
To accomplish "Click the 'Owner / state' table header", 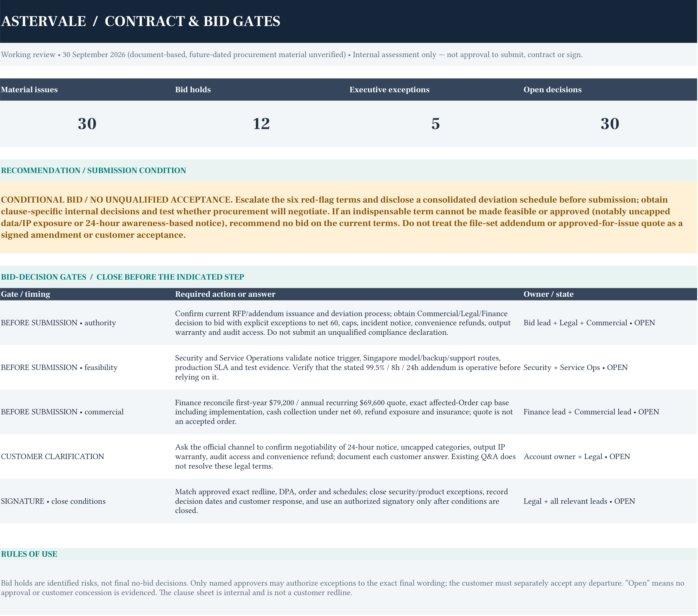I will click(549, 294).
